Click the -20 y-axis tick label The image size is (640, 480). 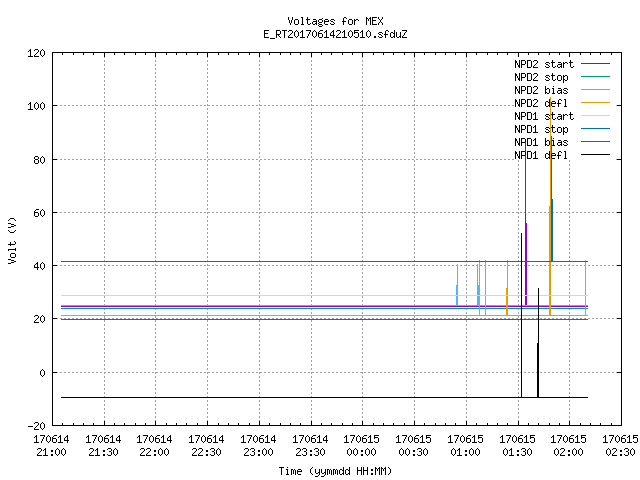[36, 426]
